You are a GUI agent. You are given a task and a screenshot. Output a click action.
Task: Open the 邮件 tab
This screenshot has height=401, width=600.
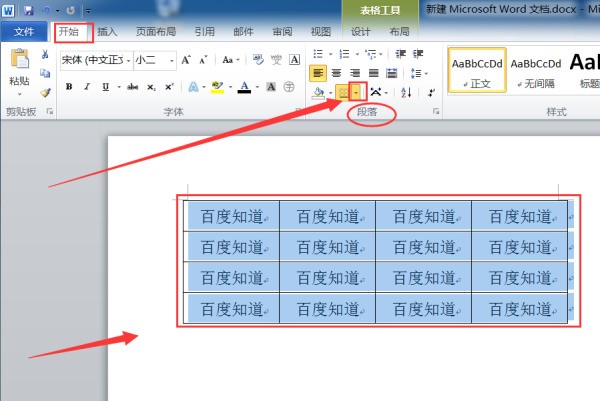coord(243,31)
